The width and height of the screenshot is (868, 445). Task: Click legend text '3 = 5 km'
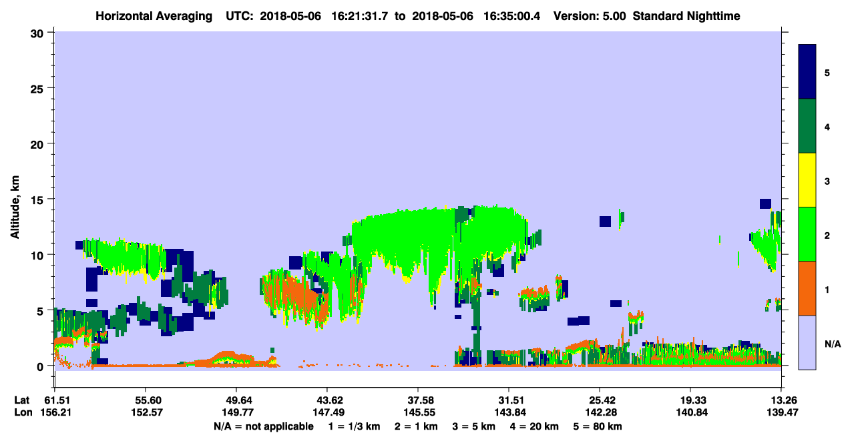point(474,426)
